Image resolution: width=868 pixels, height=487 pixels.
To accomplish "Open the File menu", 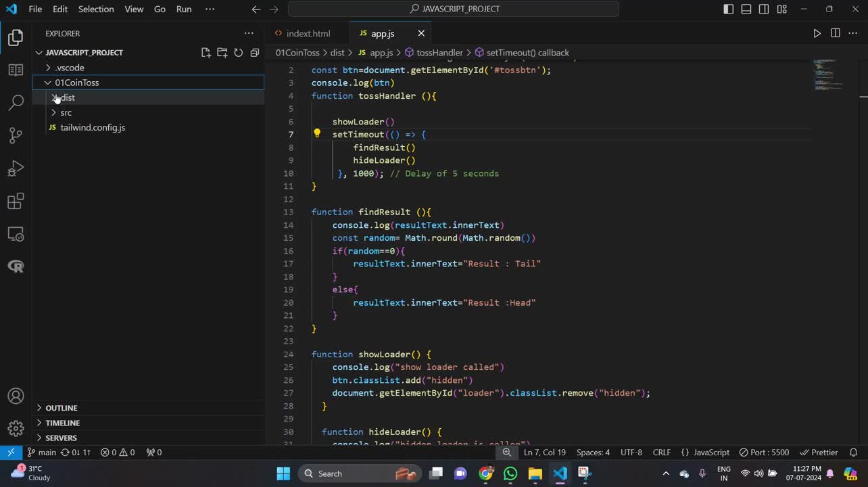I will tap(35, 9).
